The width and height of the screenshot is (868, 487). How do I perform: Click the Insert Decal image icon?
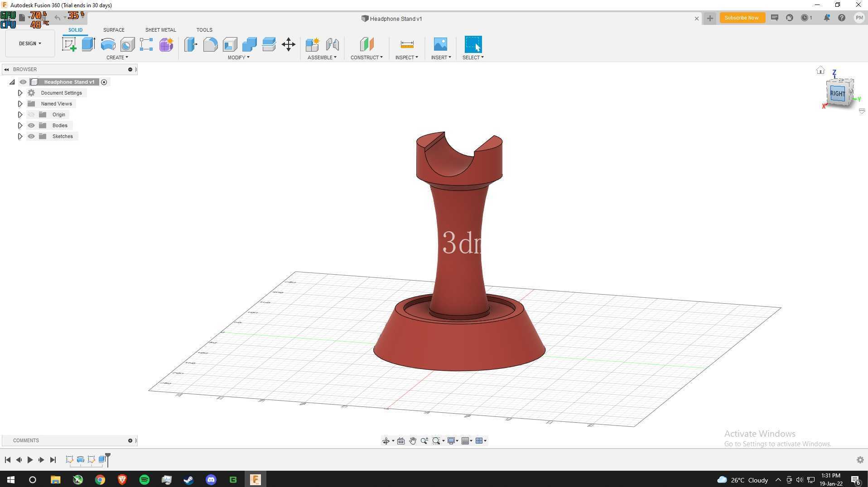coord(440,44)
